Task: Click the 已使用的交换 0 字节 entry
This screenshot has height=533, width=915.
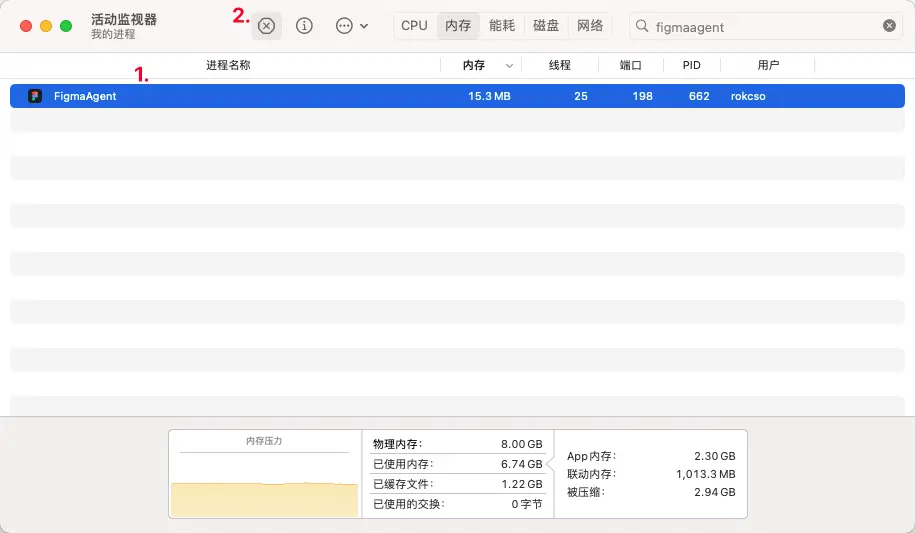Action: (x=458, y=503)
